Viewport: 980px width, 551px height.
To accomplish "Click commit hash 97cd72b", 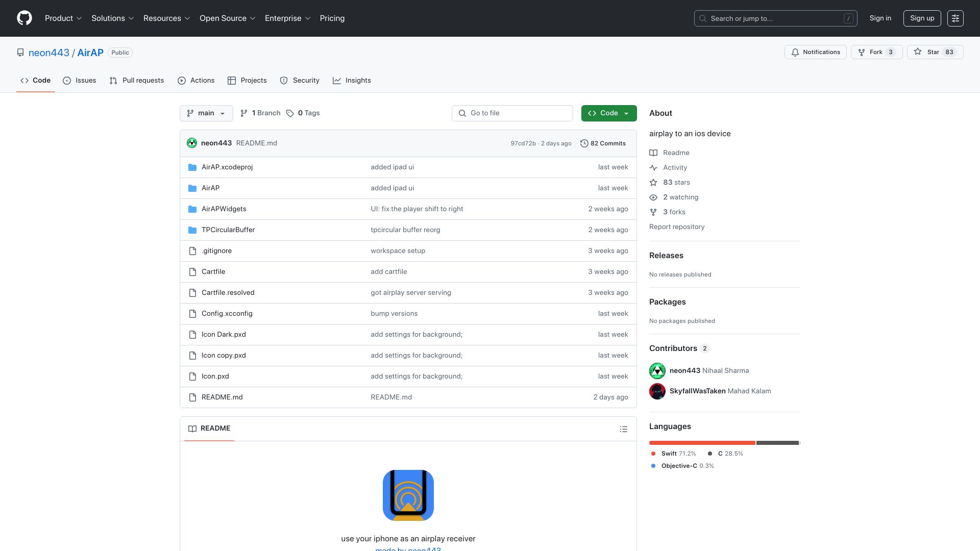I will [523, 143].
